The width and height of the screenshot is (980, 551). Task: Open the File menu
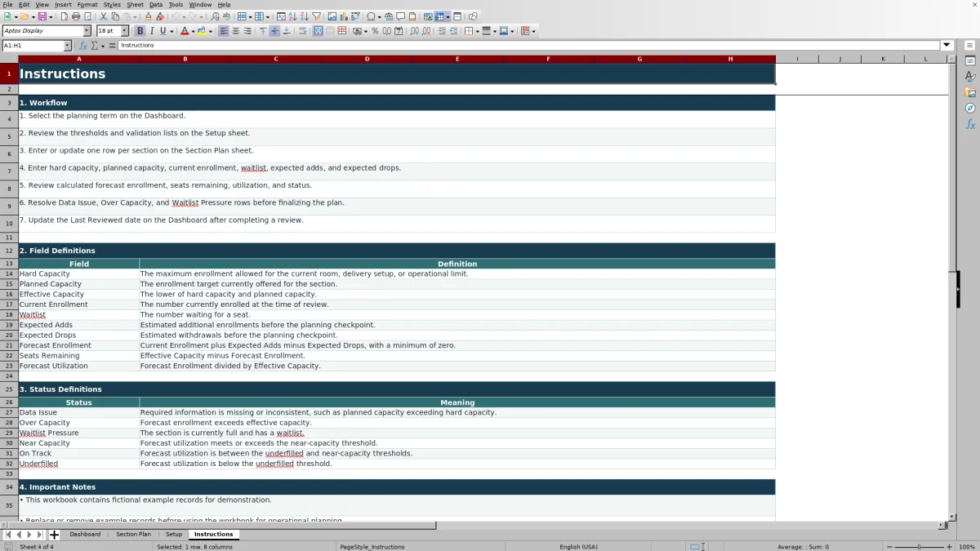[x=7, y=5]
